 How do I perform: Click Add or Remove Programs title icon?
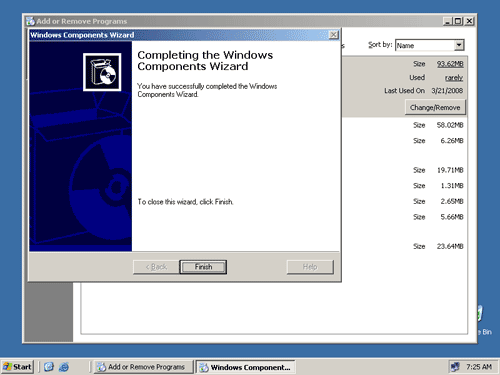click(30, 21)
